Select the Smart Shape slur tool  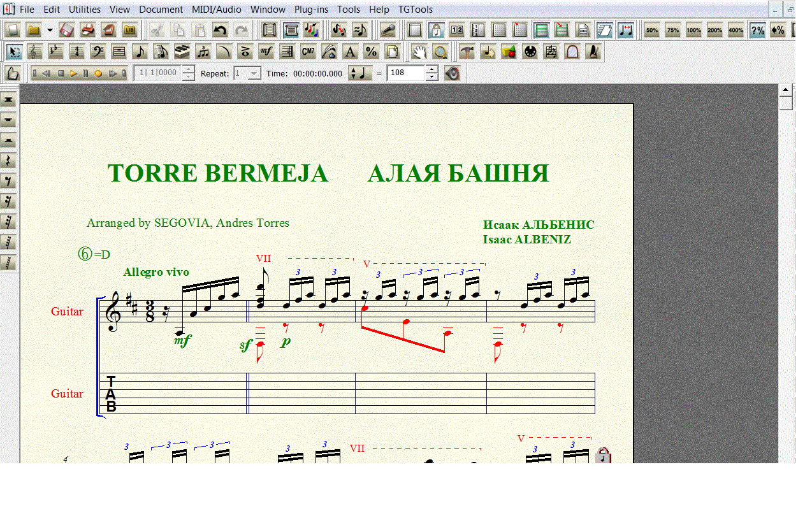(224, 52)
